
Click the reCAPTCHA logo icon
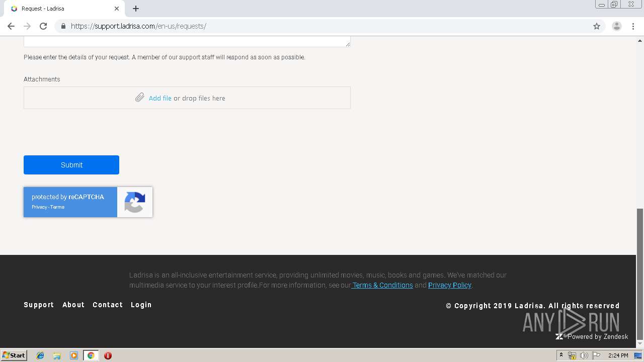[135, 202]
